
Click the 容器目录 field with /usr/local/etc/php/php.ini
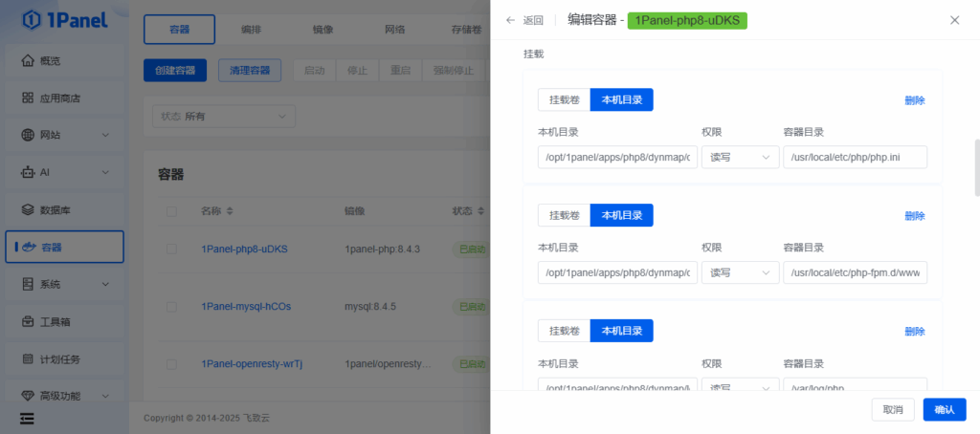(x=855, y=157)
